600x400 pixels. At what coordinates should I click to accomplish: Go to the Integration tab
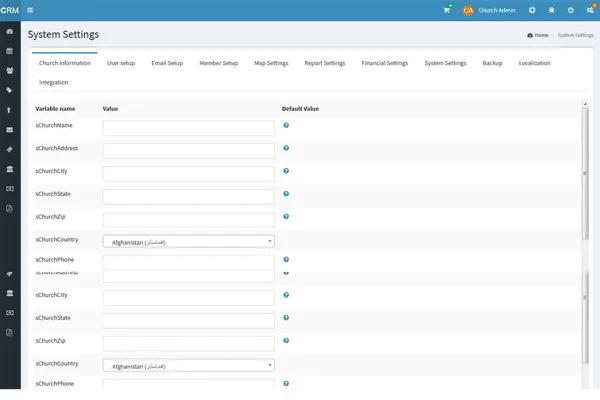pos(54,82)
